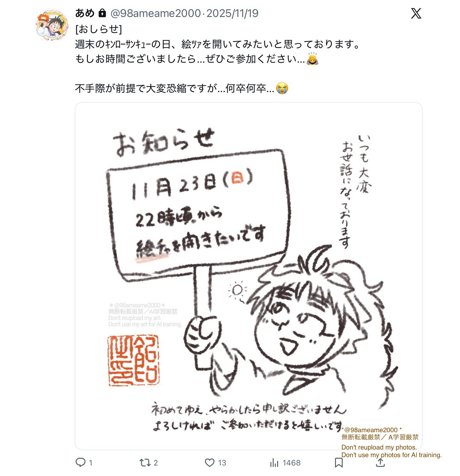
Task: Click the padlock protected-account icon
Action: 102,13
